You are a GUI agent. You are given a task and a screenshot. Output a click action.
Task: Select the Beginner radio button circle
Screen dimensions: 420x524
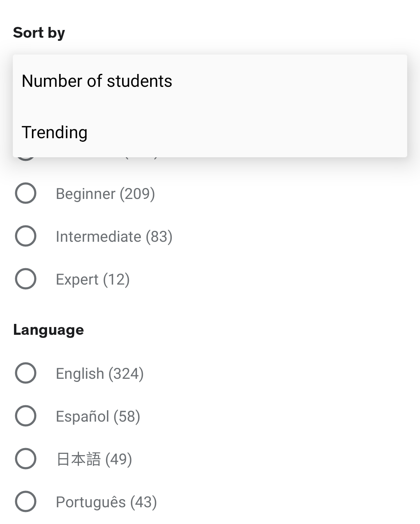point(26,193)
